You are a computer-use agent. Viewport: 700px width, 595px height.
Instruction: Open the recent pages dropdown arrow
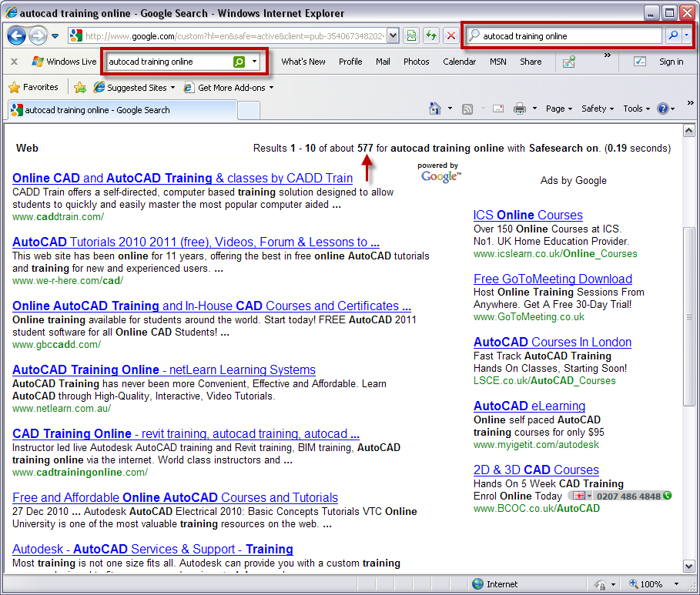[55, 36]
